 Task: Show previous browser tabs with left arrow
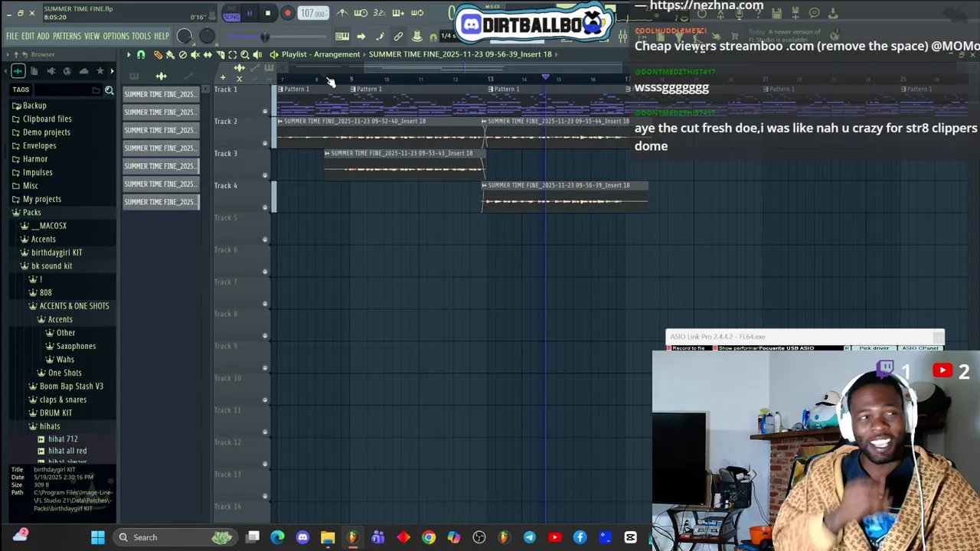coord(5,71)
